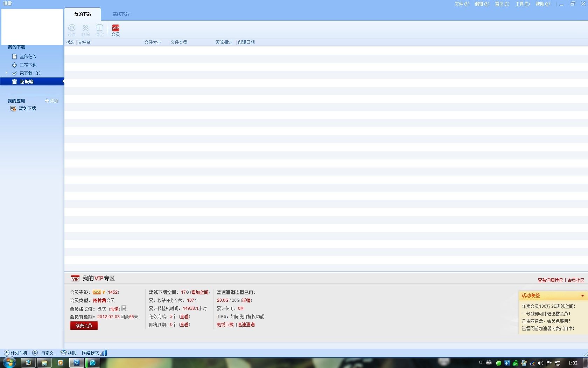Click the green circle tray icon
588x368 pixels.
(x=499, y=363)
